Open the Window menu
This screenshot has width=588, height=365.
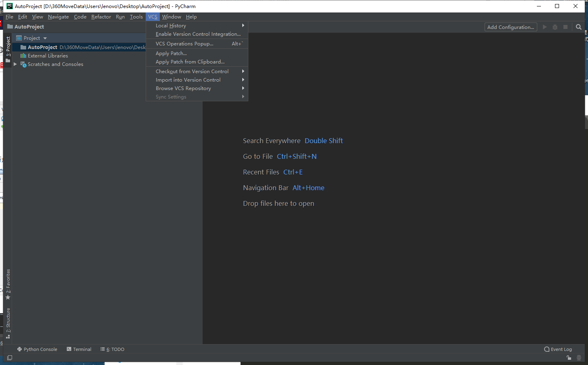click(171, 17)
